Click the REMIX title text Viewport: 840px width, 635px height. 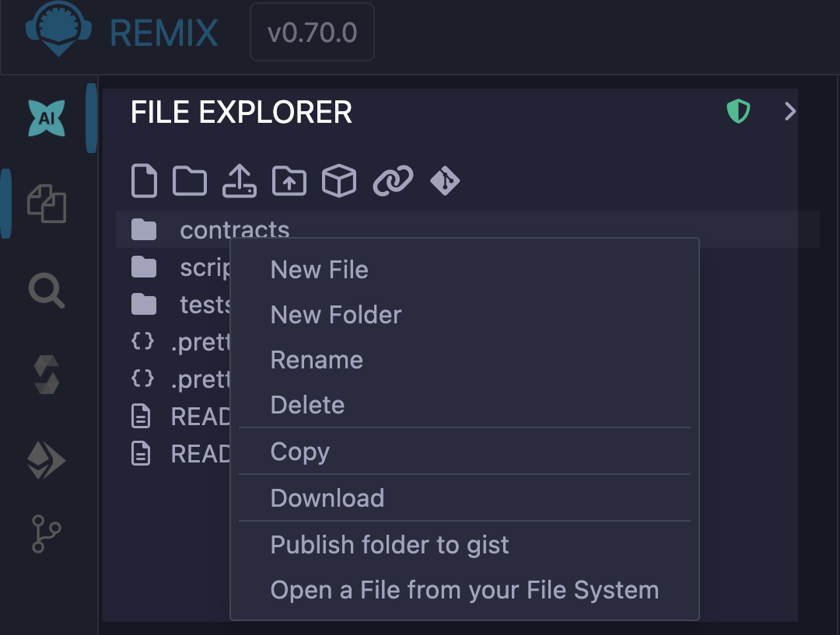164,33
